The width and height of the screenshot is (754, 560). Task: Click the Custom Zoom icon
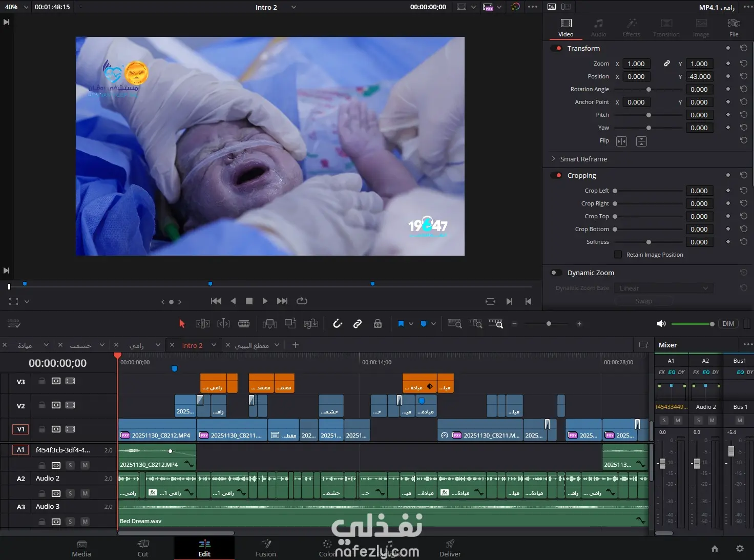tap(496, 324)
